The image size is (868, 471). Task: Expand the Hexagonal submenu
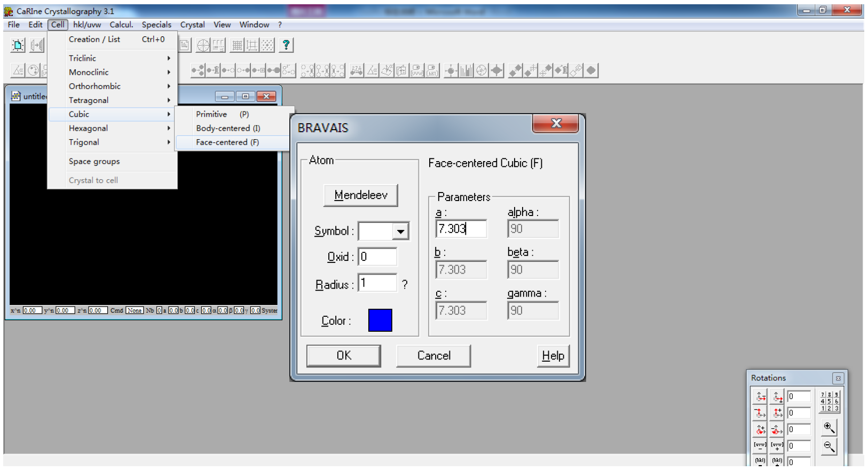112,128
